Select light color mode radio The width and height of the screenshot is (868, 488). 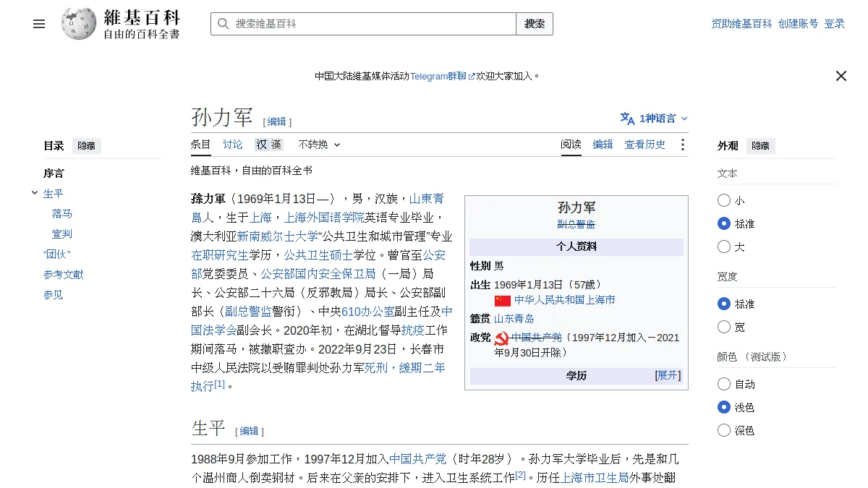pyautogui.click(x=724, y=407)
